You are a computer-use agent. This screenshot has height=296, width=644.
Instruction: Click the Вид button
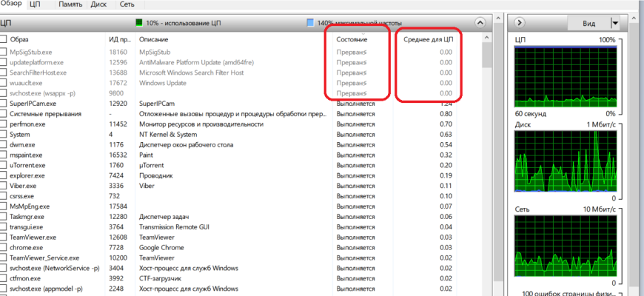pos(589,24)
